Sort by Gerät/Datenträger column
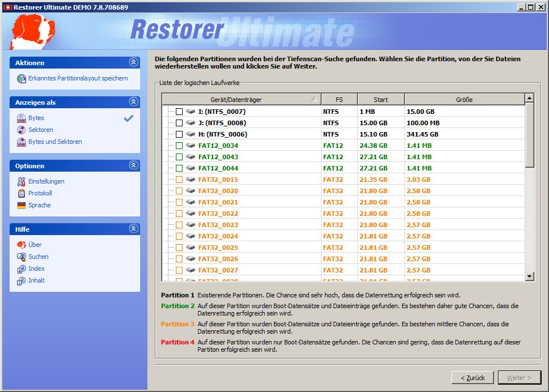Image resolution: width=549 pixels, height=392 pixels. pyautogui.click(x=242, y=100)
